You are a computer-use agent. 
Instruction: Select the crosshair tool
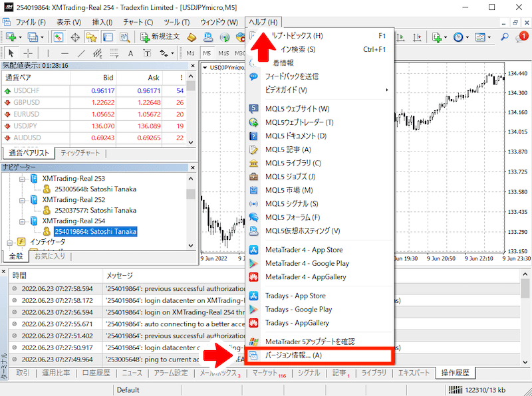[x=28, y=53]
